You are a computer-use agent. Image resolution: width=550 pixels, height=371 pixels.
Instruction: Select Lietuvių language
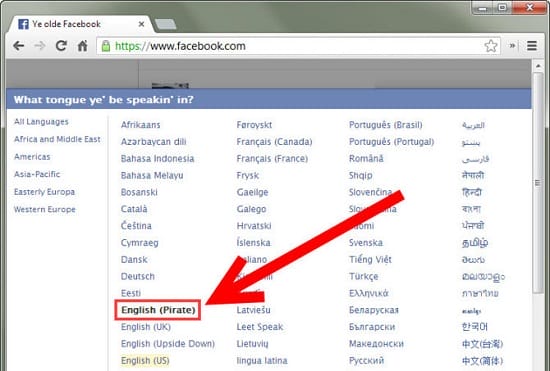253,344
